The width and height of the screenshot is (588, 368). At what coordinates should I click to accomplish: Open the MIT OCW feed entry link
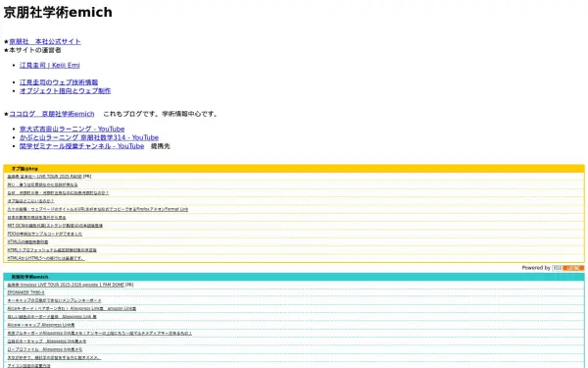tap(55, 226)
